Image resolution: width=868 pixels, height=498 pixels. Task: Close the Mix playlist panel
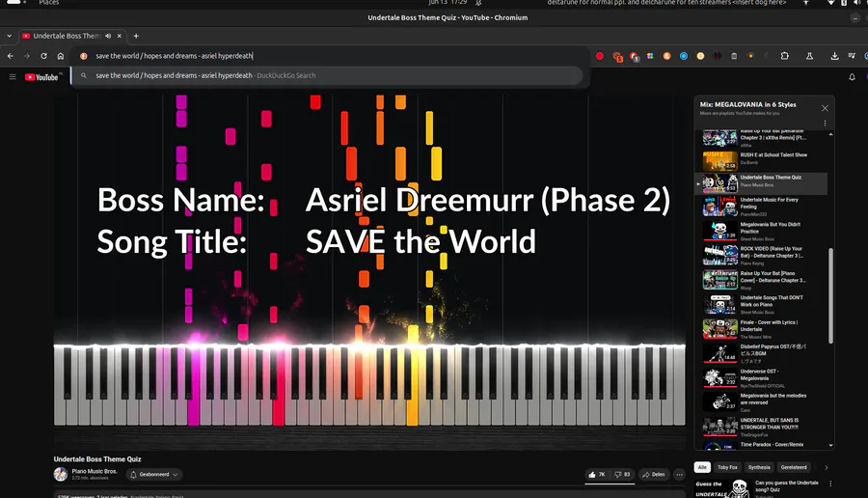coord(825,108)
